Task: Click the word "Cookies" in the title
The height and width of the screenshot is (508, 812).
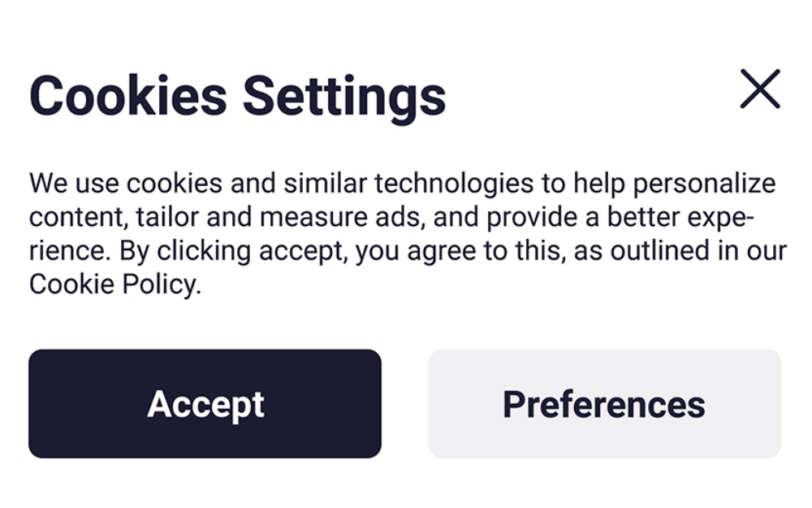Action: pyautogui.click(x=128, y=95)
